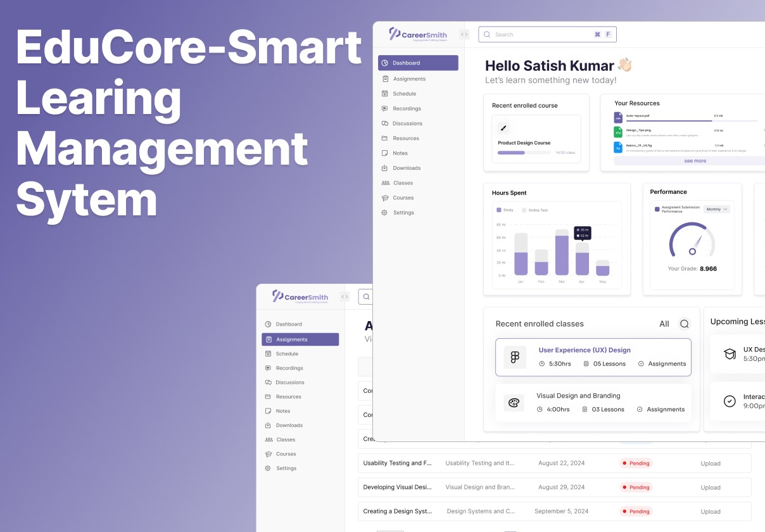Expand the resources list with see more

click(695, 161)
